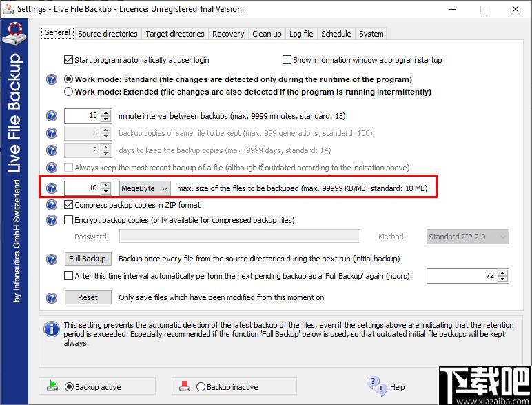Toggle Compress backup copies in ZIP format

68,205
